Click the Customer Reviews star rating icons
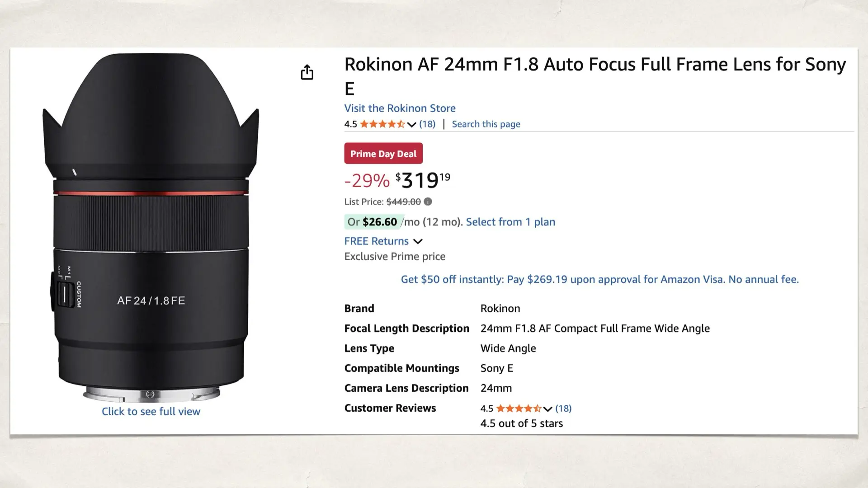This screenshot has height=488, width=868. coord(518,408)
